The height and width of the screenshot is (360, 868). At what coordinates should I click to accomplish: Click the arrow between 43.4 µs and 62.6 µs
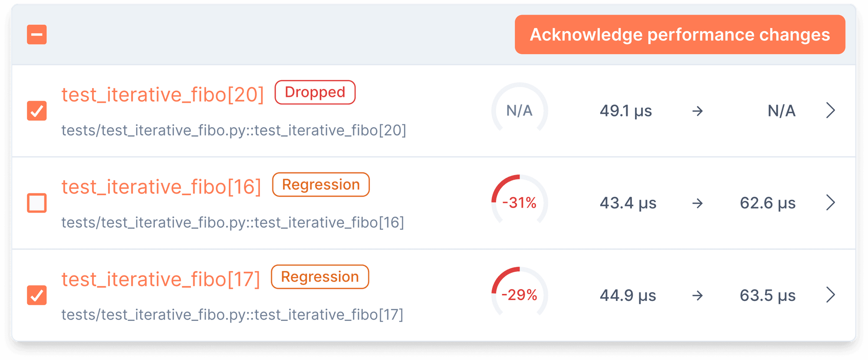pyautogui.click(x=699, y=203)
